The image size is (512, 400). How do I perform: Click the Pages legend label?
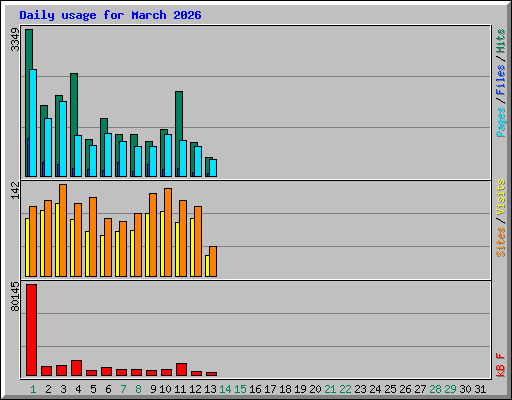(x=501, y=122)
